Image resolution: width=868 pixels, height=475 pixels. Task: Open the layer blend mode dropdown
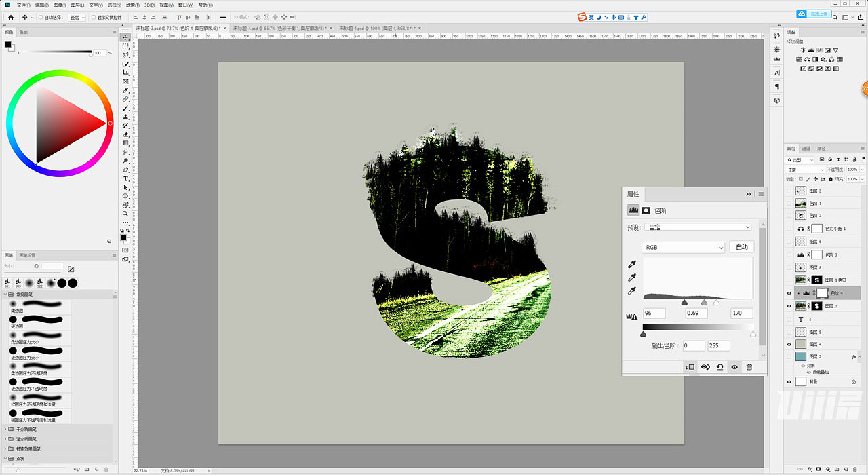pos(804,170)
